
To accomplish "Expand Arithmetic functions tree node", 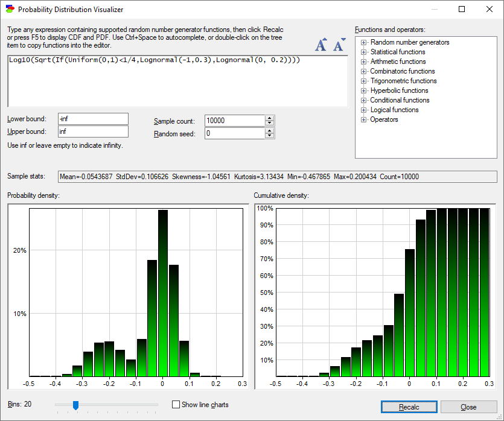I will (x=363, y=62).
